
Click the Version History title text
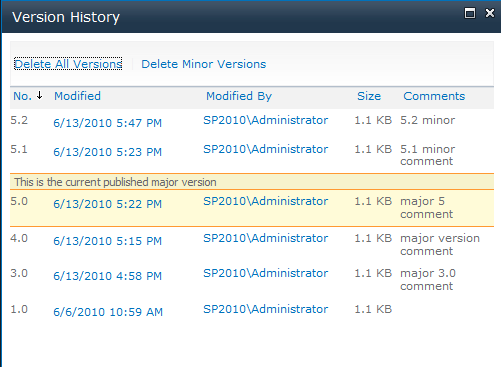pyautogui.click(x=66, y=17)
